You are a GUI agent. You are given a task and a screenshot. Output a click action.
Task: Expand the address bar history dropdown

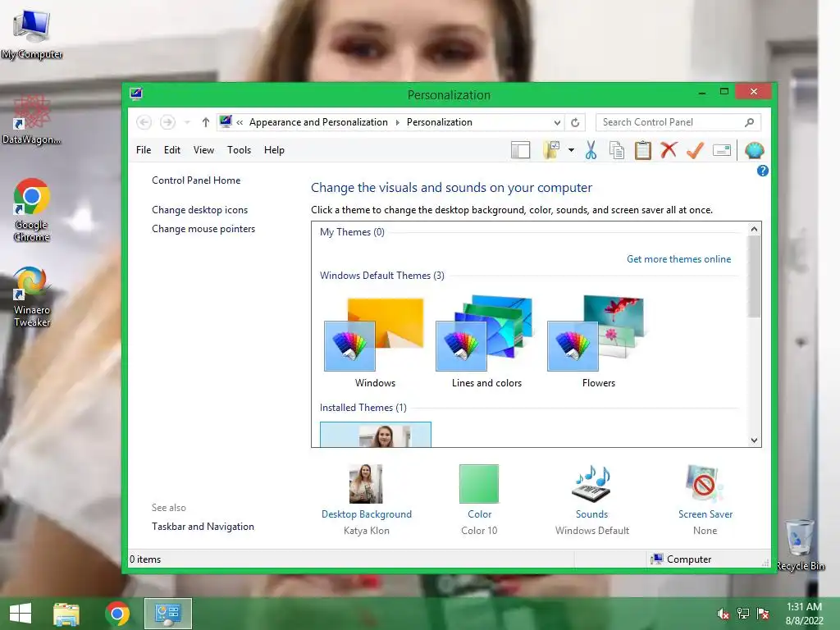point(557,123)
